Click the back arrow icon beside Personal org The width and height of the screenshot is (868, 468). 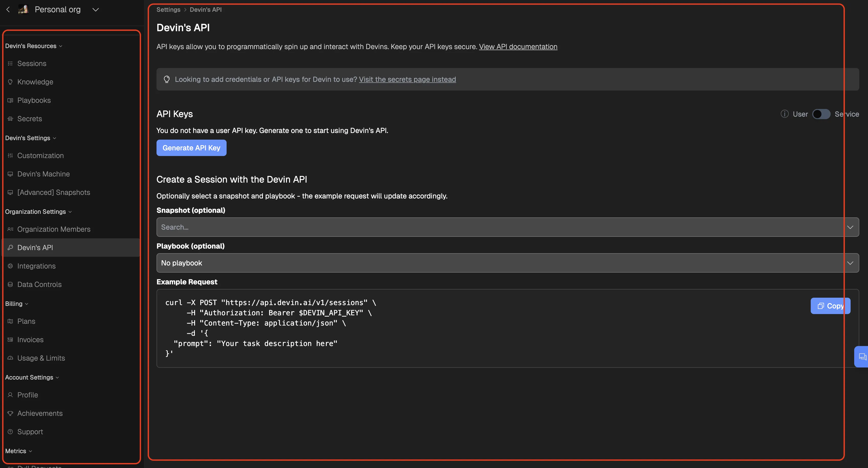click(8, 9)
